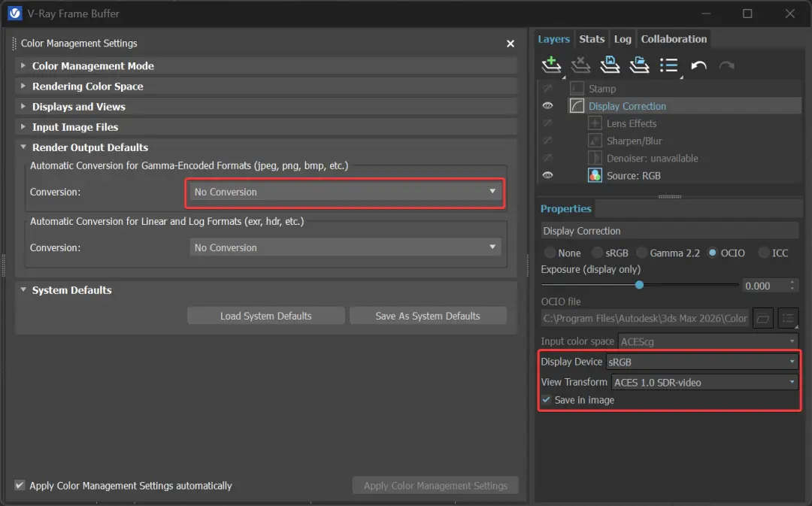Enable the Denoiser layer visibility
Image resolution: width=812 pixels, height=506 pixels.
(x=547, y=158)
